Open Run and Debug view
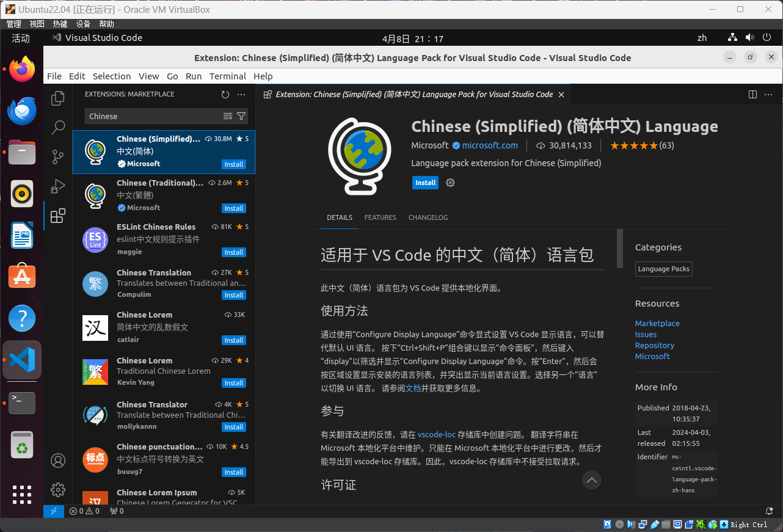783x532 pixels. (x=58, y=186)
